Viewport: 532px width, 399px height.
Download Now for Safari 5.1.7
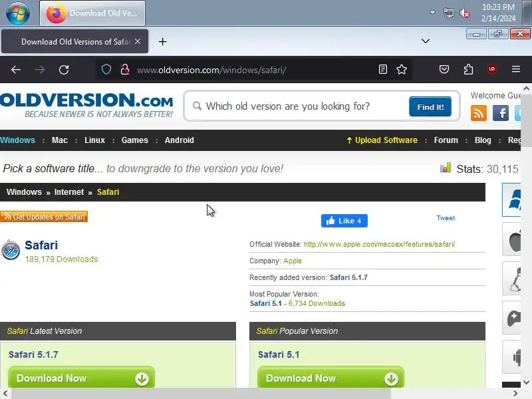81,378
